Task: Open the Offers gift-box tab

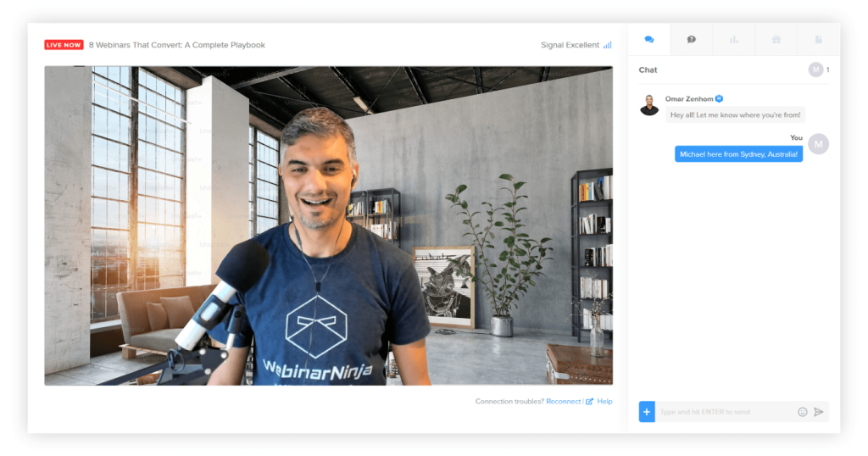Action: coord(776,40)
